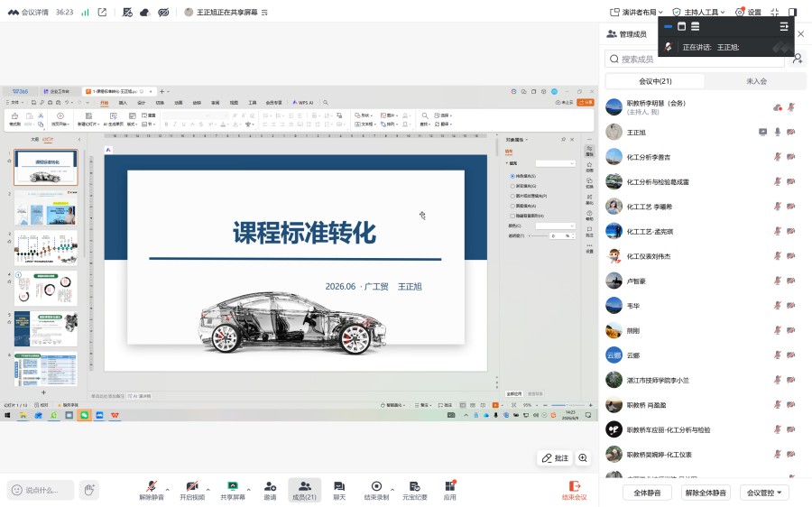Click WeChat icon in shared Windows taskbar
Screen dimensions: 812x507
click(84, 415)
